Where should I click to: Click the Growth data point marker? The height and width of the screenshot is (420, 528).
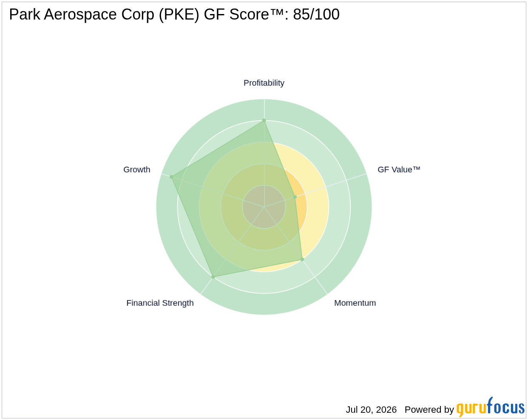tap(172, 177)
